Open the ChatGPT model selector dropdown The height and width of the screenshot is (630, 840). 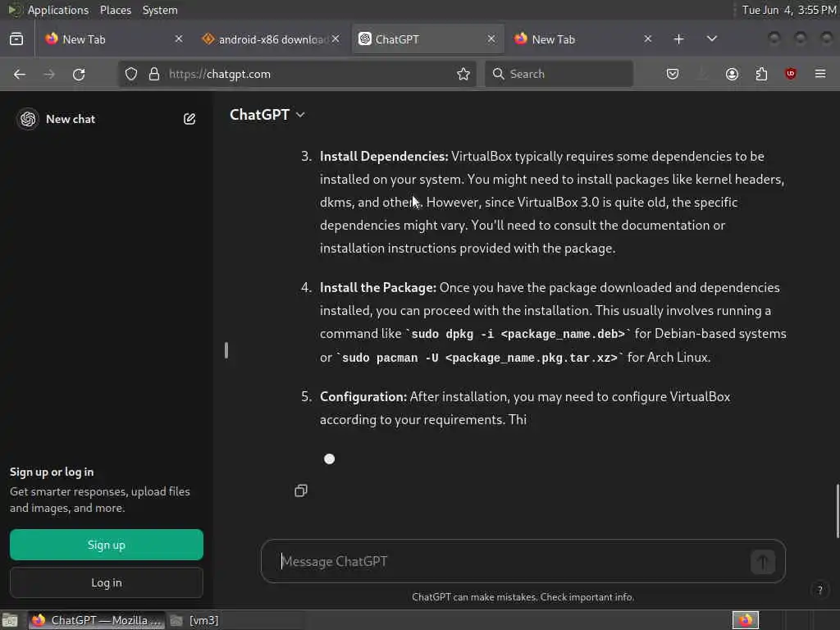[267, 115]
